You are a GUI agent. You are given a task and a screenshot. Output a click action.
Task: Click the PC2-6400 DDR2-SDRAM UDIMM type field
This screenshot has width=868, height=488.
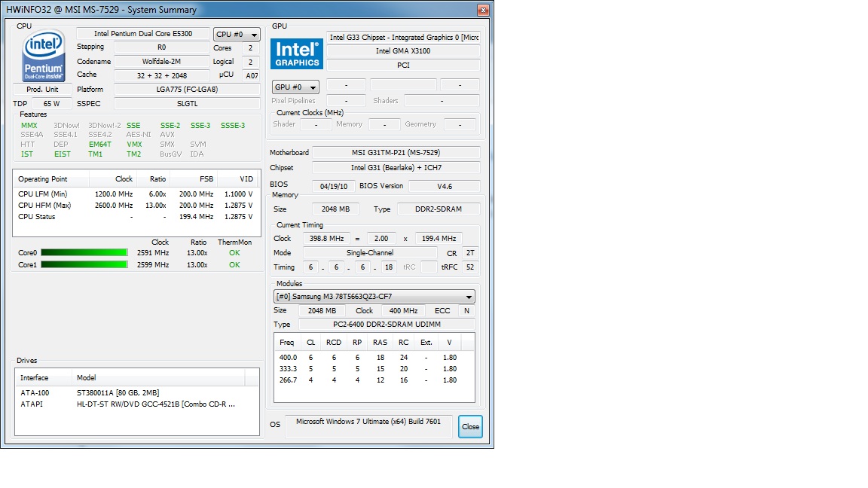387,325
